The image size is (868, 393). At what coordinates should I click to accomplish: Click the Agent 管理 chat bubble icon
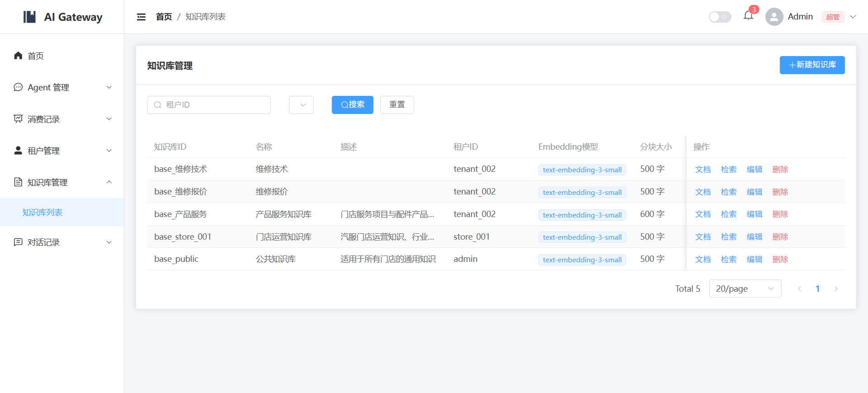18,87
